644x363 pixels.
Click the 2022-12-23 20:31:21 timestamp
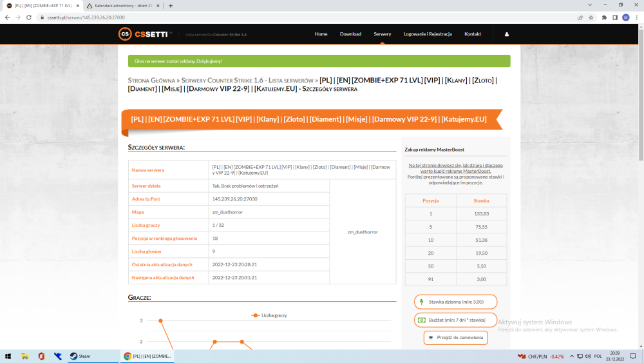point(234,277)
